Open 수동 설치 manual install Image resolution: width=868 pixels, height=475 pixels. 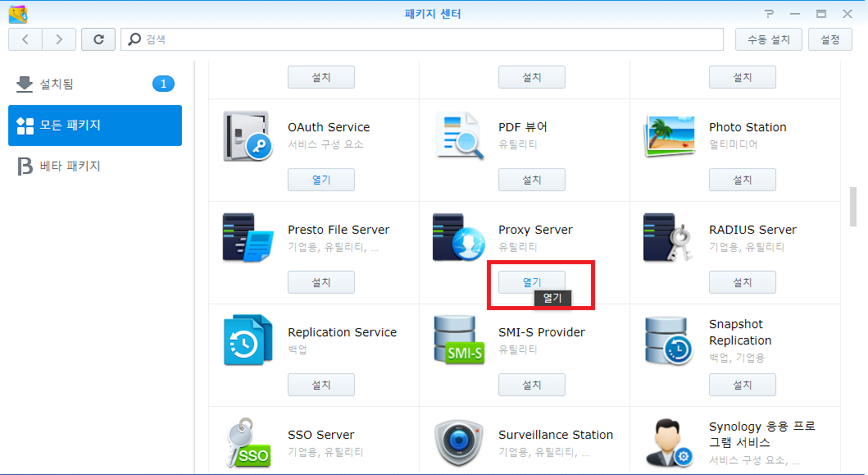click(768, 40)
